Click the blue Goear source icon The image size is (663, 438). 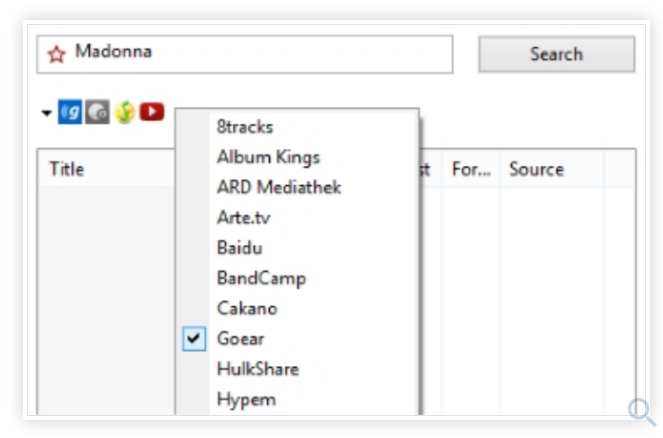pos(70,112)
